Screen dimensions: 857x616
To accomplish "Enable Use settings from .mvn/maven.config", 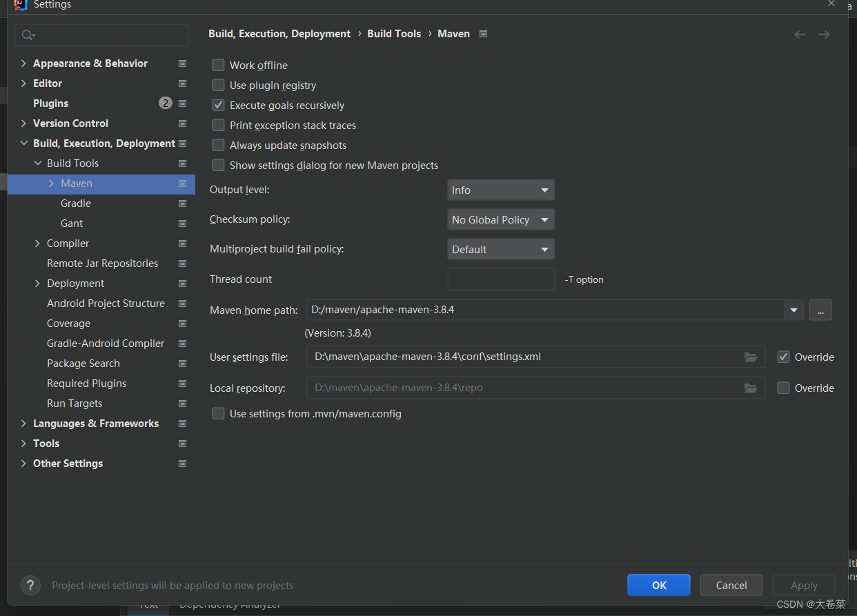I will click(x=218, y=413).
